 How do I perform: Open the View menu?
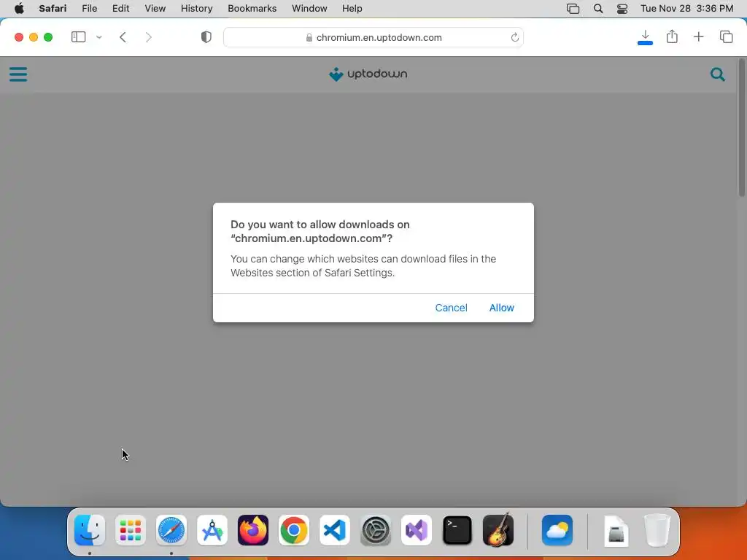tap(155, 9)
